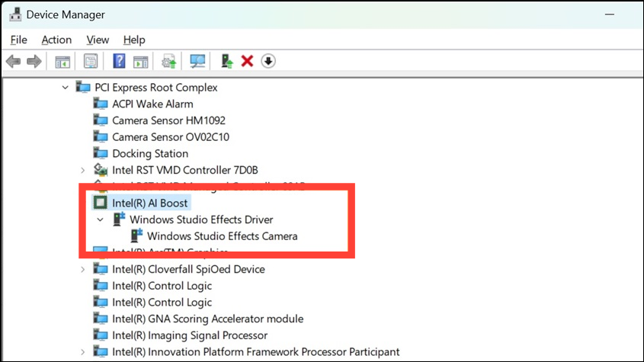The width and height of the screenshot is (644, 362).
Task: Click the Back arrow in toolbar
Action: [x=13, y=62]
